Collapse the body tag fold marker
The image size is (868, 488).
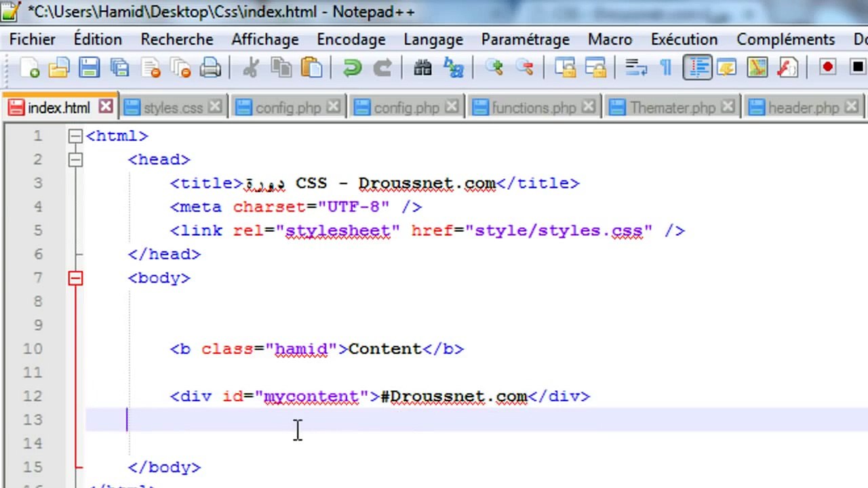(75, 279)
